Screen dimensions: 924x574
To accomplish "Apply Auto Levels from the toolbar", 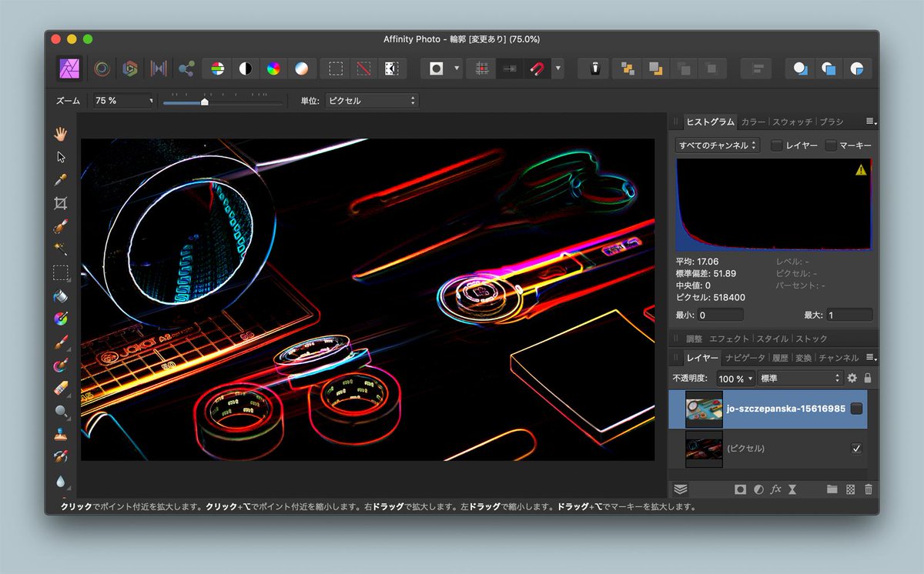I will (218, 68).
